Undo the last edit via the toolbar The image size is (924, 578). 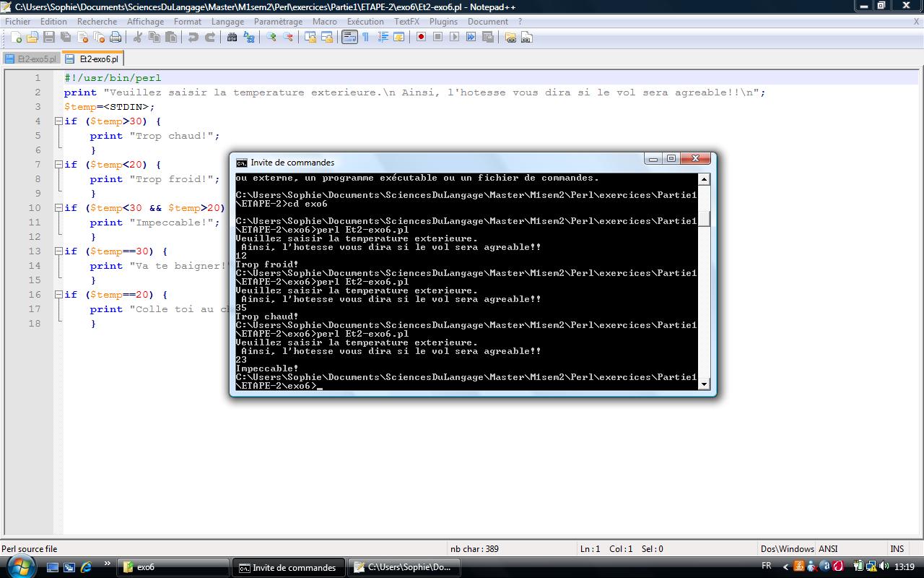[x=193, y=38]
